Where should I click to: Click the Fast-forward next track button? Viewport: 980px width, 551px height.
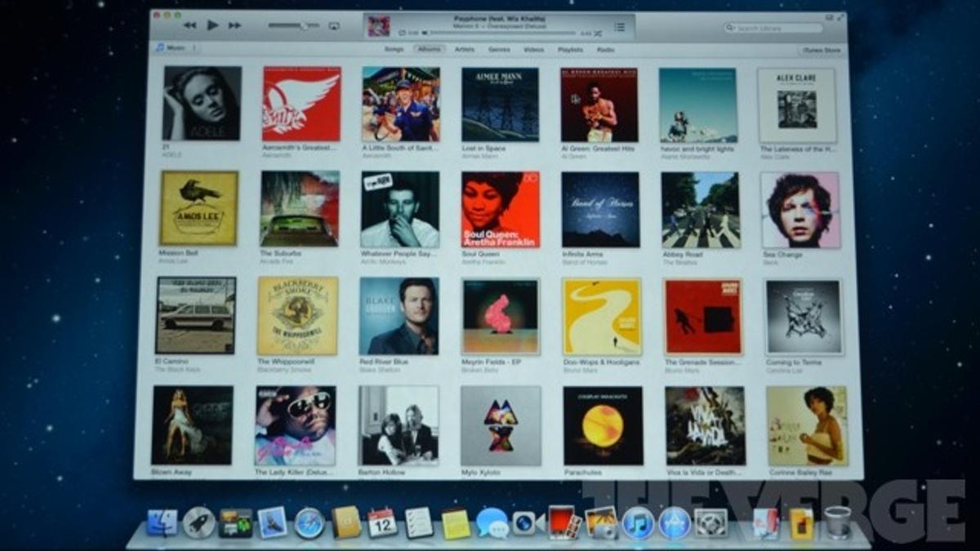234,25
